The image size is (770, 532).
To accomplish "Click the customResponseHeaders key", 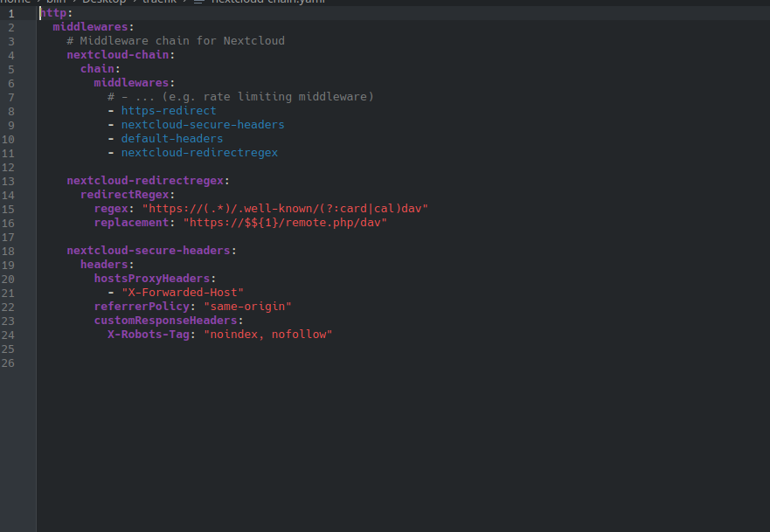I will [166, 321].
